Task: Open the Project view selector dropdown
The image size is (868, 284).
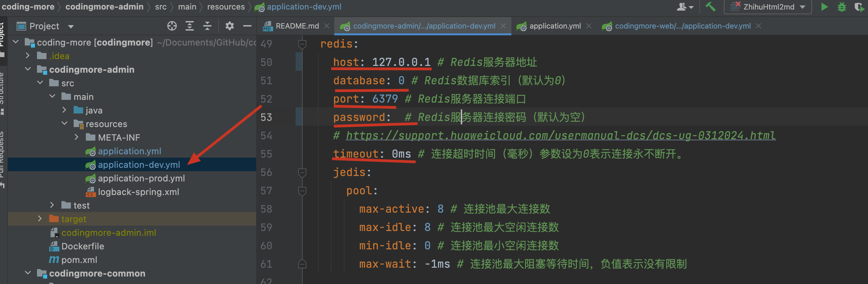Action: [x=71, y=26]
